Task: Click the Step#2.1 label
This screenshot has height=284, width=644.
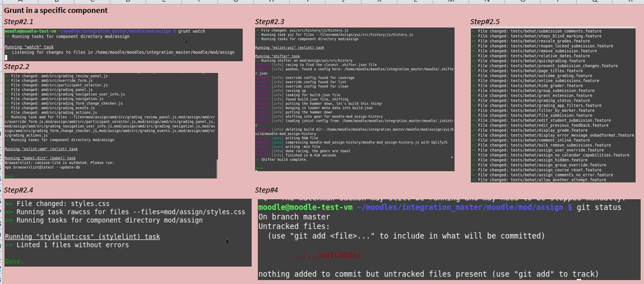Action: pyautogui.click(x=19, y=22)
